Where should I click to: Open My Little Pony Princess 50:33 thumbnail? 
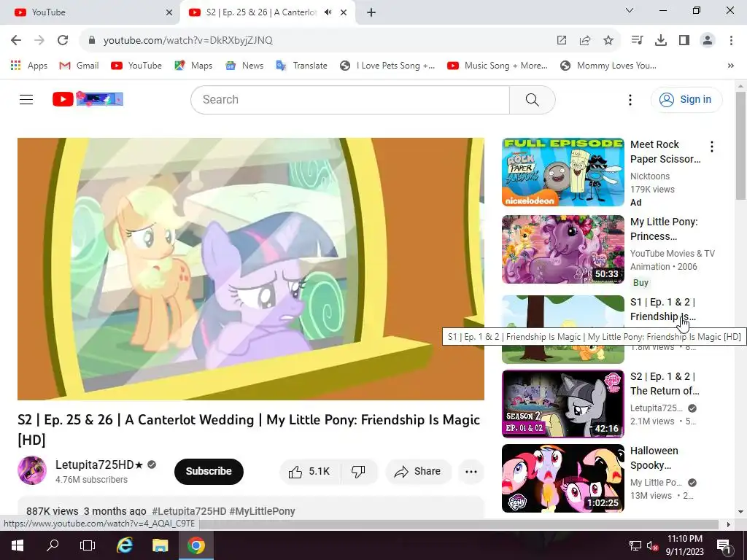click(562, 249)
